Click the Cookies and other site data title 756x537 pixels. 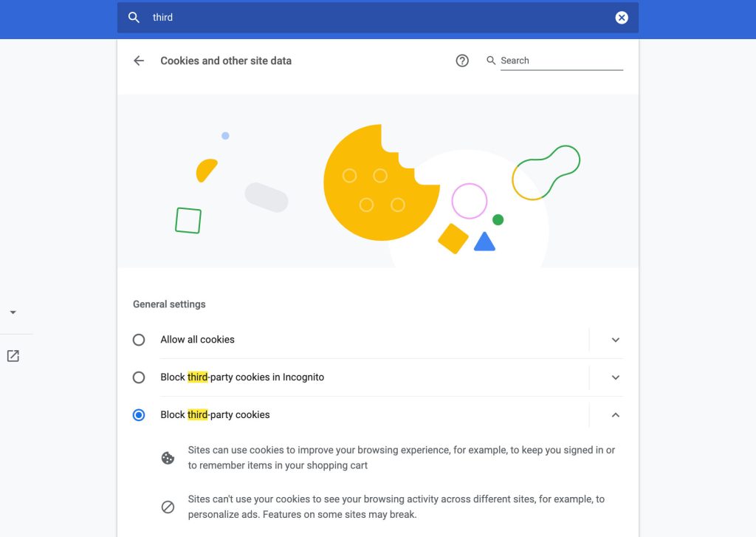point(225,61)
